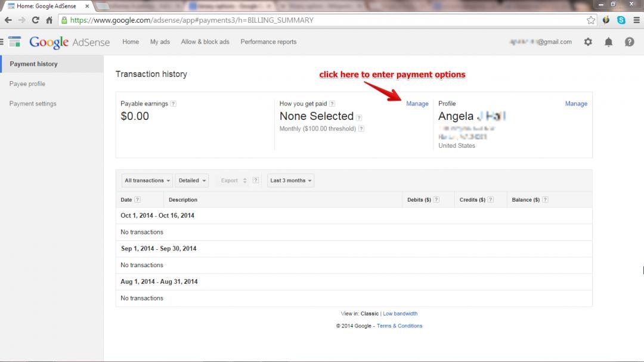The height and width of the screenshot is (362, 644).
Task: Open help tooltip next to Payable earnings
Action: pyautogui.click(x=174, y=104)
